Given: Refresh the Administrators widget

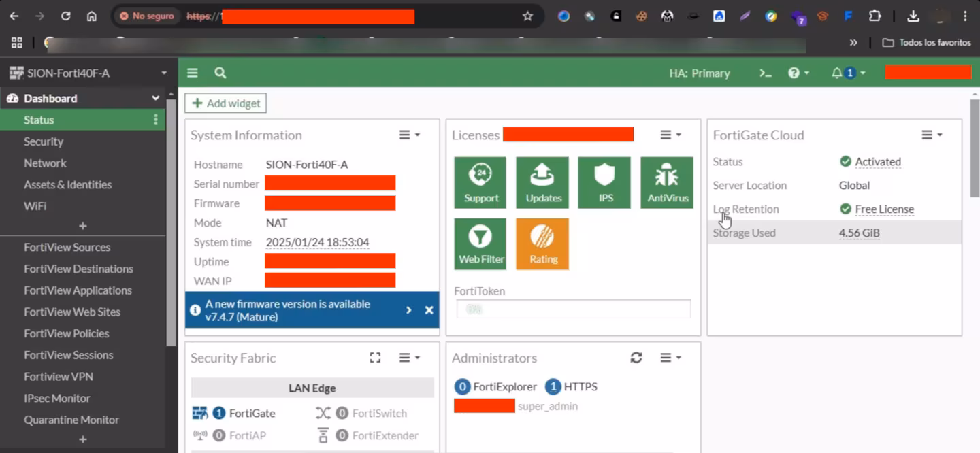Looking at the screenshot, I should click(x=636, y=358).
